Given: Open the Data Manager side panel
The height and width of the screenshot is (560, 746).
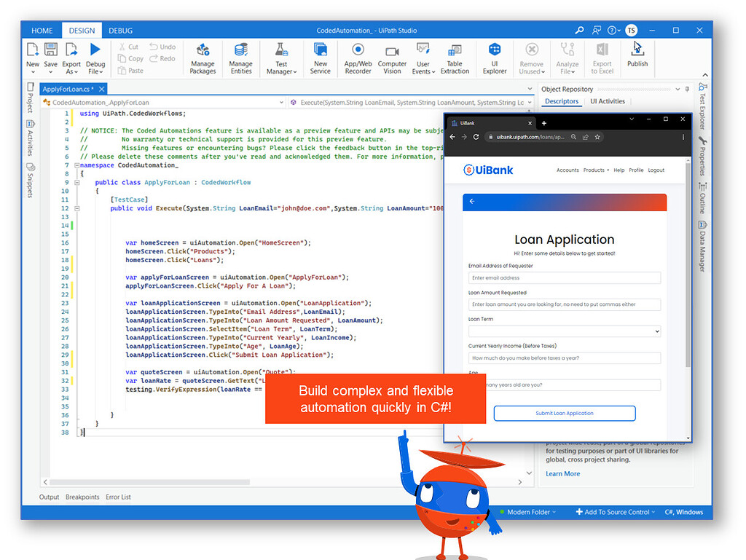Looking at the screenshot, I should coord(702,247).
